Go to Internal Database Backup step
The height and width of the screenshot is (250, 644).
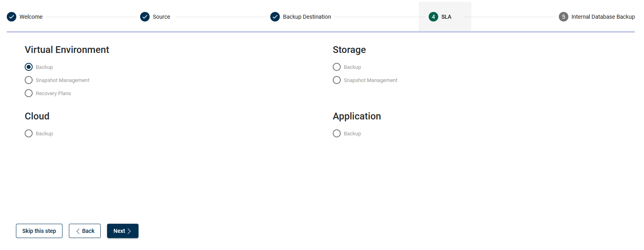pyautogui.click(x=603, y=17)
